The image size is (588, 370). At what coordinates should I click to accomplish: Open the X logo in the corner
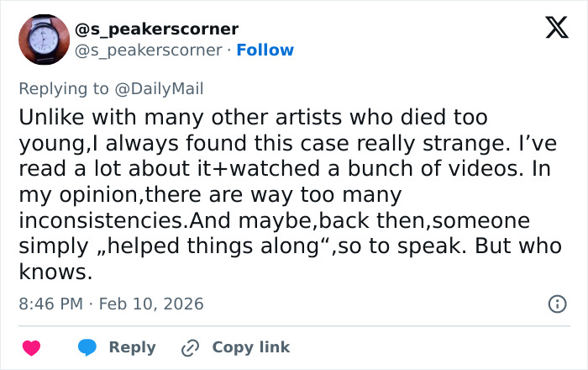click(x=550, y=30)
